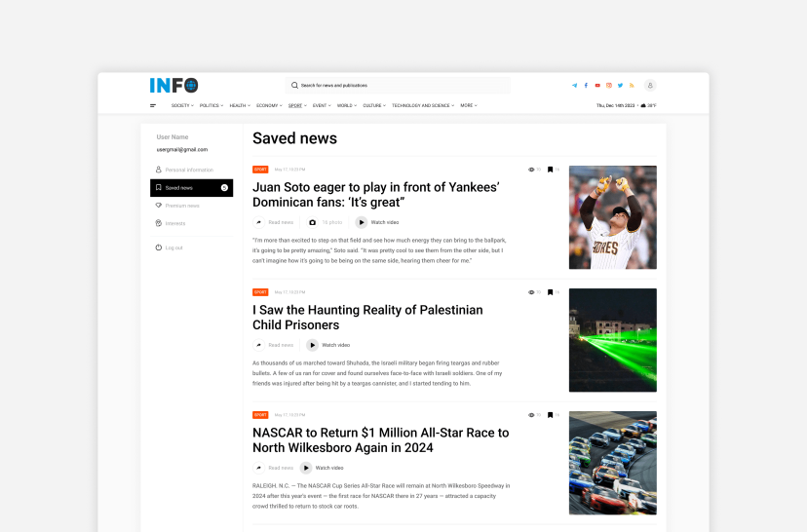807x532 pixels.
Task: Select Personal information in sidebar
Action: coord(188,170)
